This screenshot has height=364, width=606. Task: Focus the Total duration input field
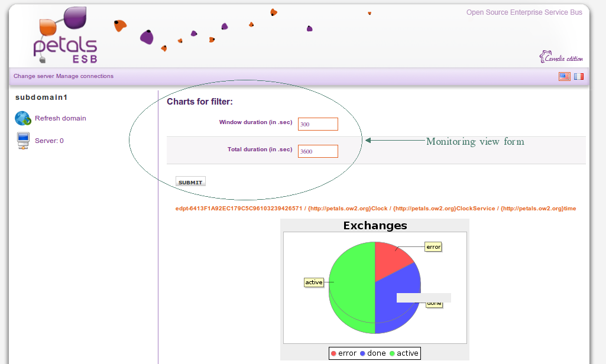click(x=317, y=151)
